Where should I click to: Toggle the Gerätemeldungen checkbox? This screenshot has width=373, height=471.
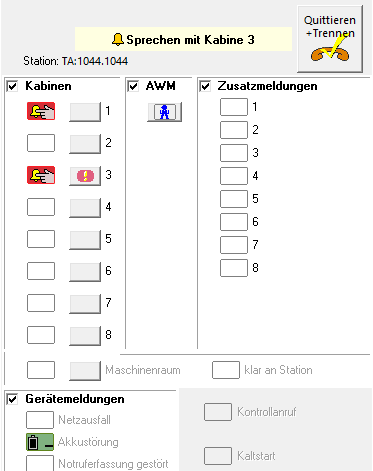12,399
